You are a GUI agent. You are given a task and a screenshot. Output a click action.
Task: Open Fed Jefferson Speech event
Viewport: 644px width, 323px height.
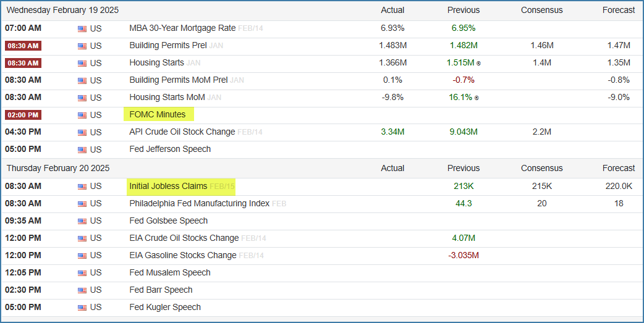[170, 149]
